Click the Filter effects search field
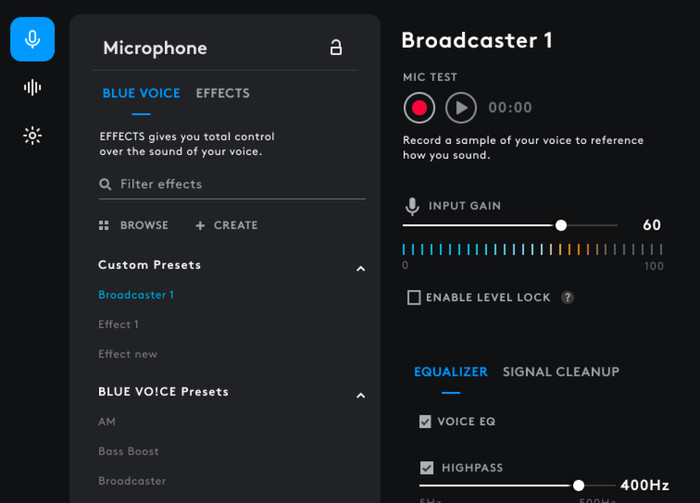 [232, 184]
